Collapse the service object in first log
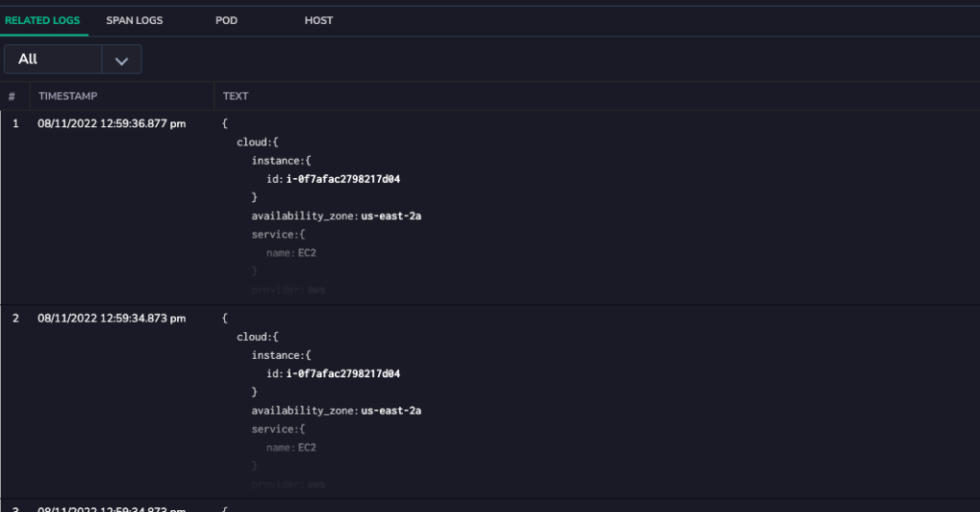The image size is (980, 512). click(278, 234)
